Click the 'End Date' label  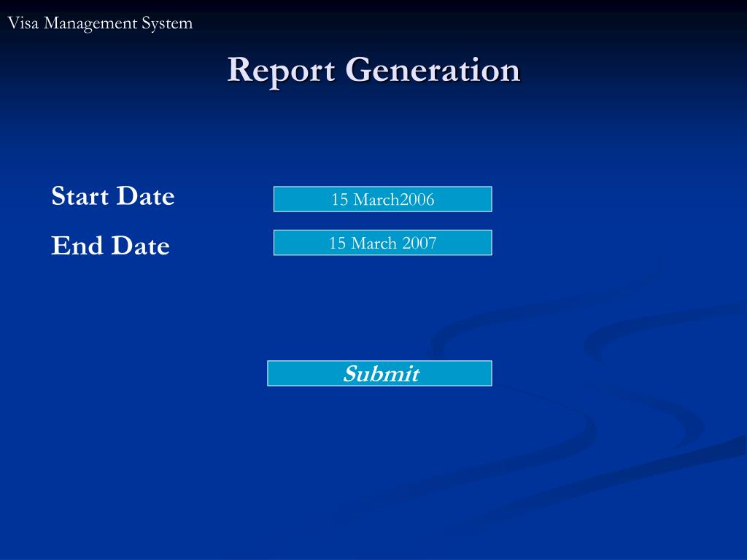coord(111,245)
